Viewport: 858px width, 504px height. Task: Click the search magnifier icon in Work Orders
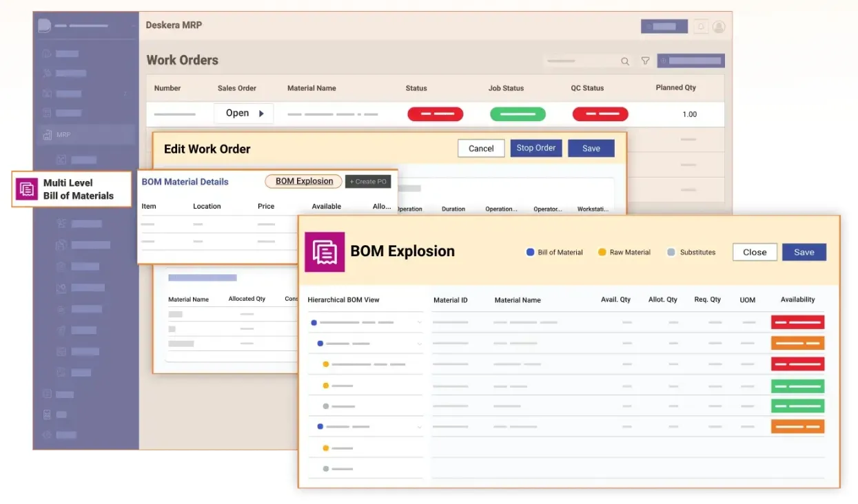(x=625, y=61)
